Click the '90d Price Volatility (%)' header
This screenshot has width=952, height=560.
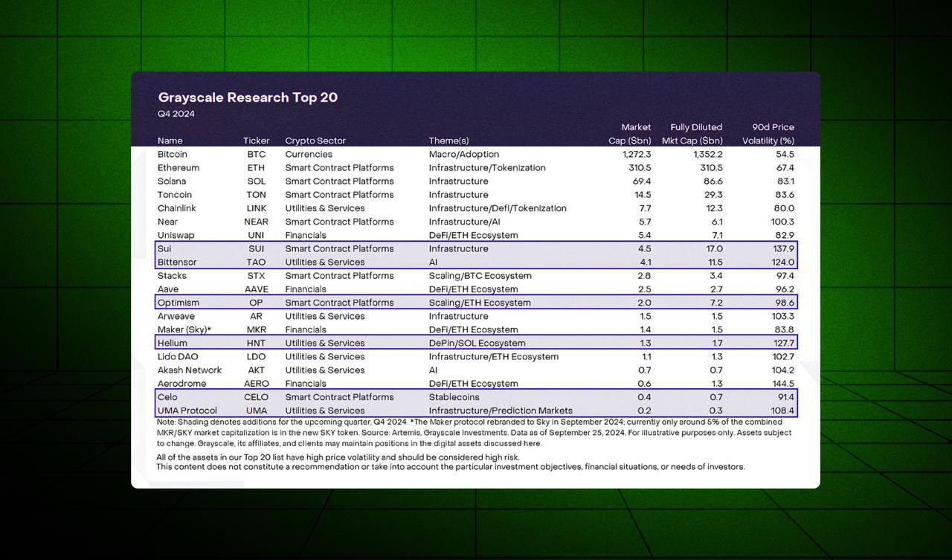(768, 134)
